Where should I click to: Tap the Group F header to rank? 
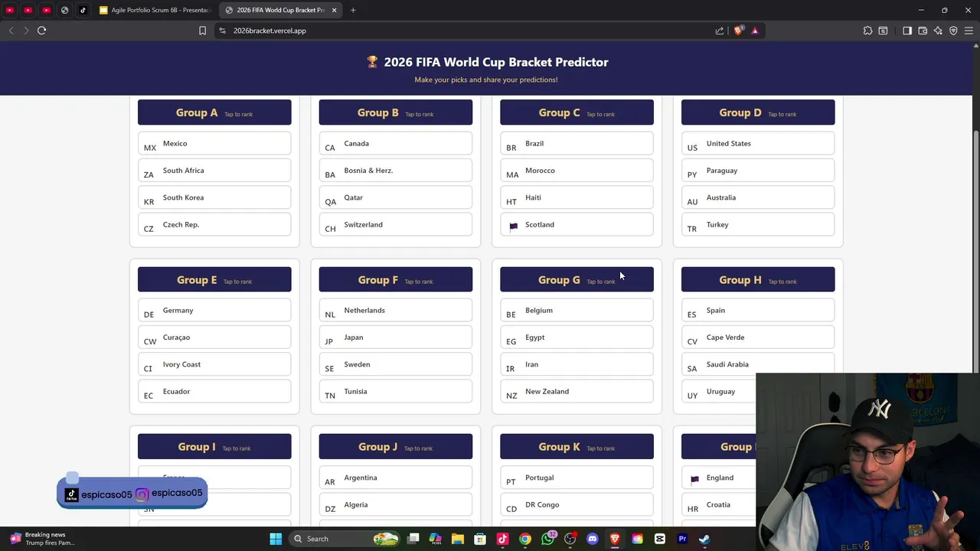(396, 279)
